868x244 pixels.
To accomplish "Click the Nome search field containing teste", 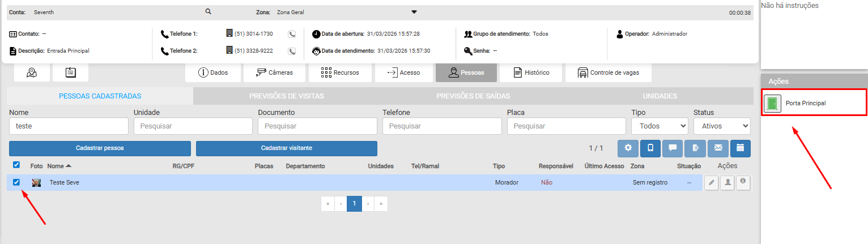I will click(x=69, y=126).
